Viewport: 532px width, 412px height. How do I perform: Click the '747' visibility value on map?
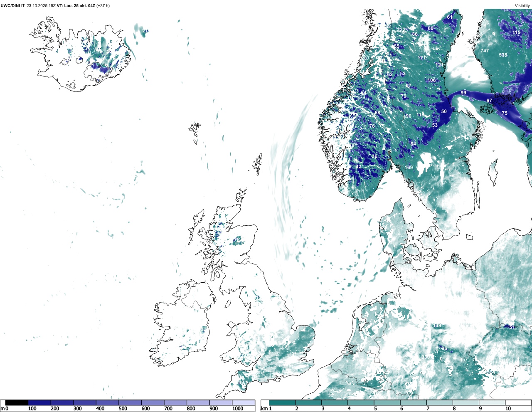485,51
